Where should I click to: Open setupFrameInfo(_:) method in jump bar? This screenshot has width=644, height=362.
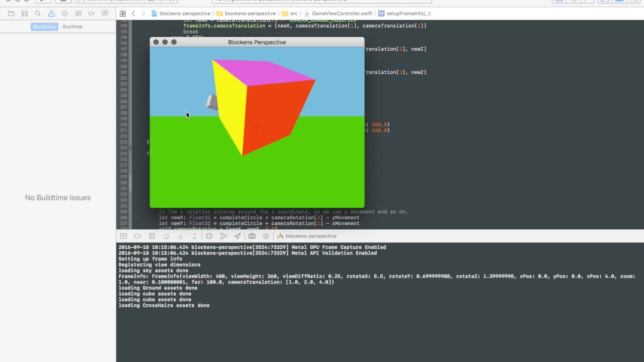point(405,14)
